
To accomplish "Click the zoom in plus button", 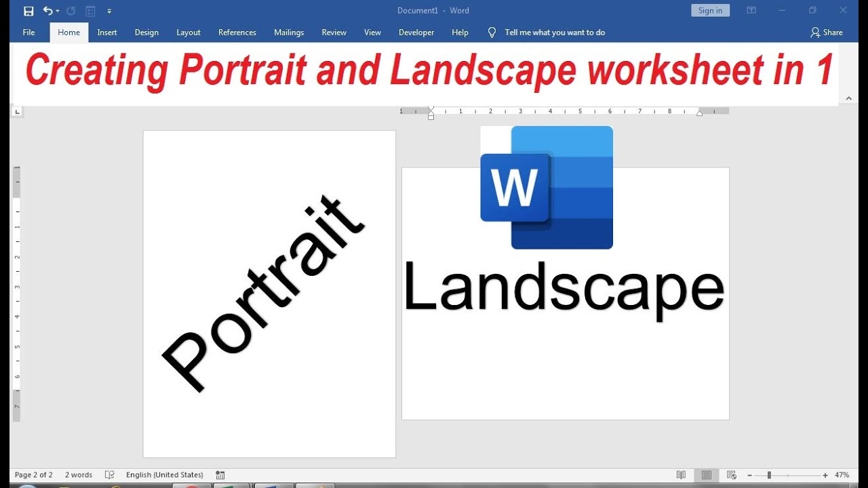I will click(825, 475).
